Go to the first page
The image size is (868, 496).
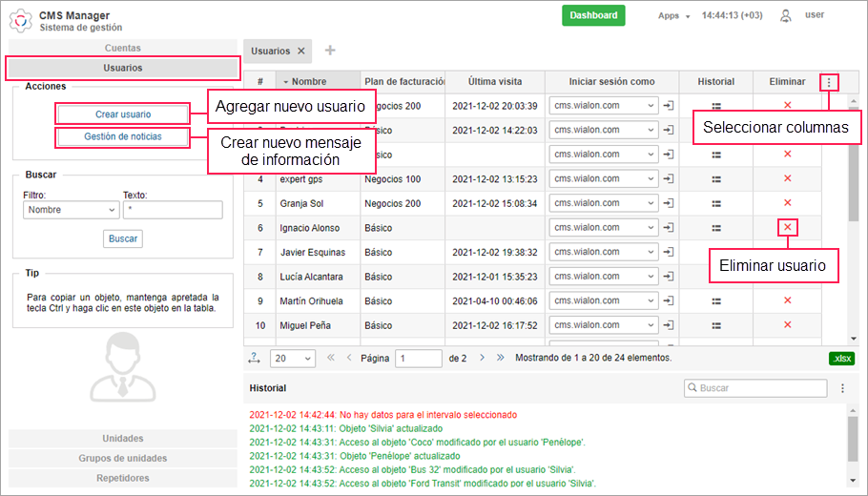point(330,358)
